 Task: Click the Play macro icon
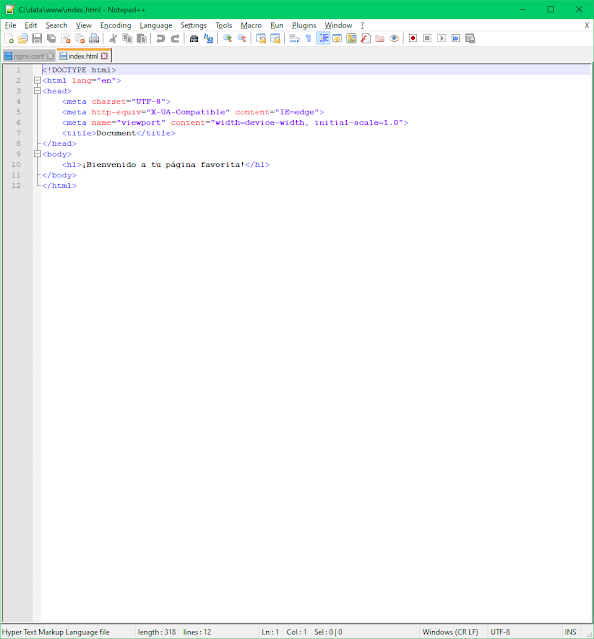tap(441, 38)
